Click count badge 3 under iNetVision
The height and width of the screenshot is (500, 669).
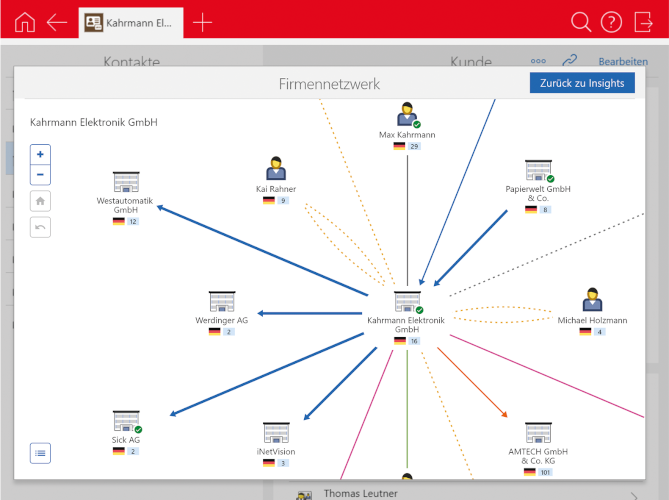(x=283, y=463)
